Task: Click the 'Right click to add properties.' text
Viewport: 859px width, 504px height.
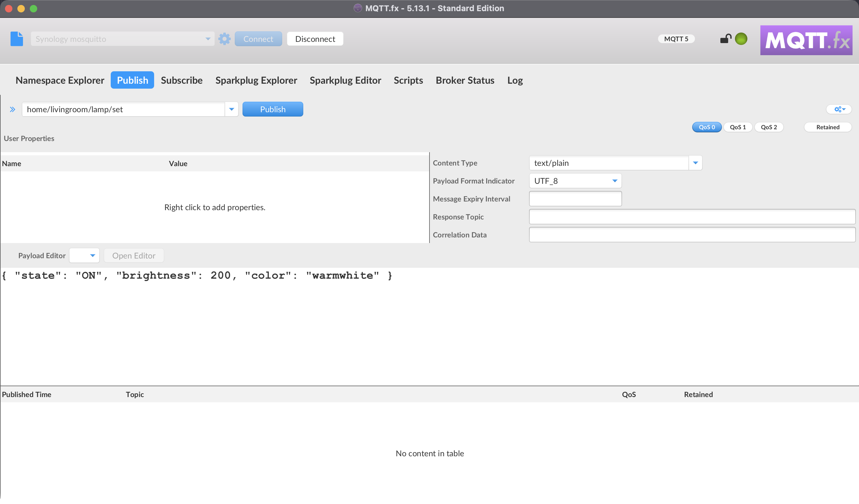Action: 215,207
